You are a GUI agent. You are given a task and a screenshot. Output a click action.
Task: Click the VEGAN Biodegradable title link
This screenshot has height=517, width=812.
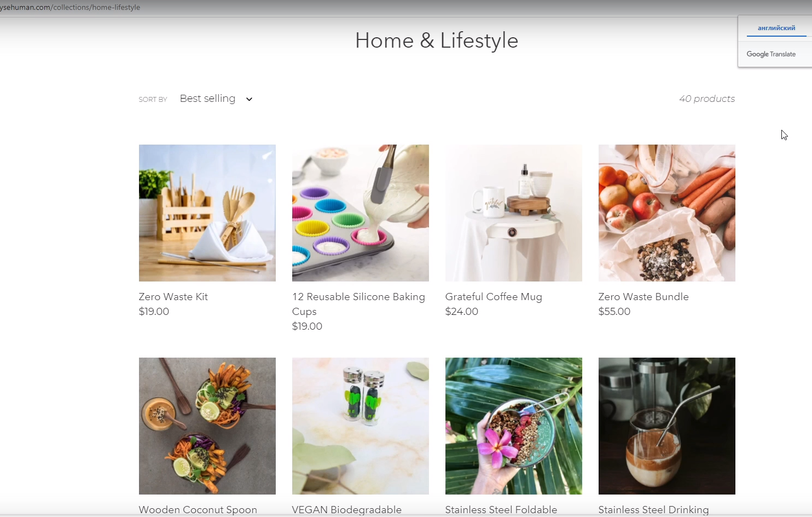point(347,510)
